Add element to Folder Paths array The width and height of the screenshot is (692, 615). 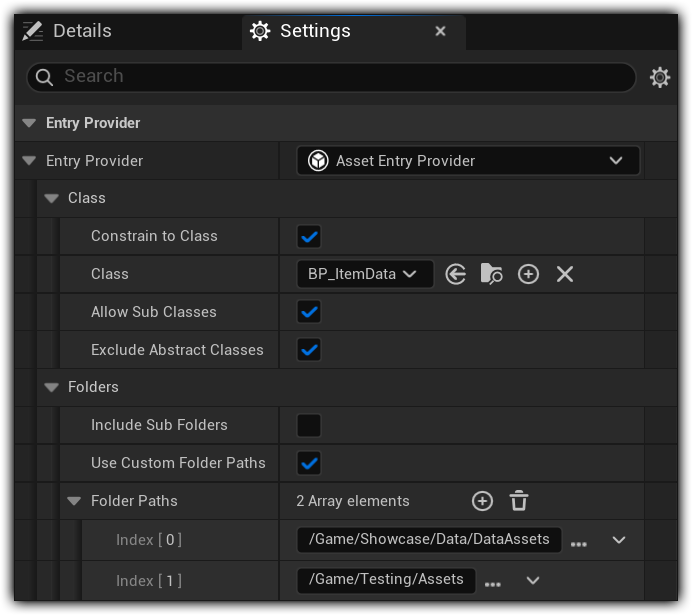click(x=482, y=501)
